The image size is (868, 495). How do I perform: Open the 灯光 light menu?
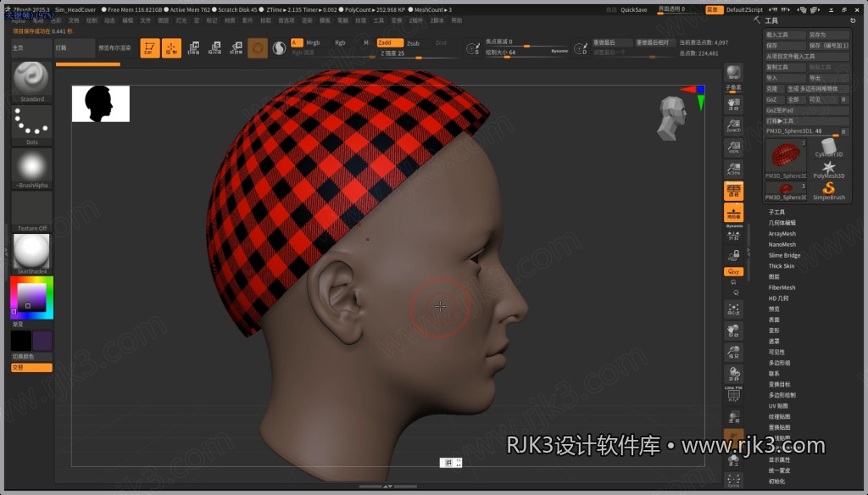click(x=181, y=20)
